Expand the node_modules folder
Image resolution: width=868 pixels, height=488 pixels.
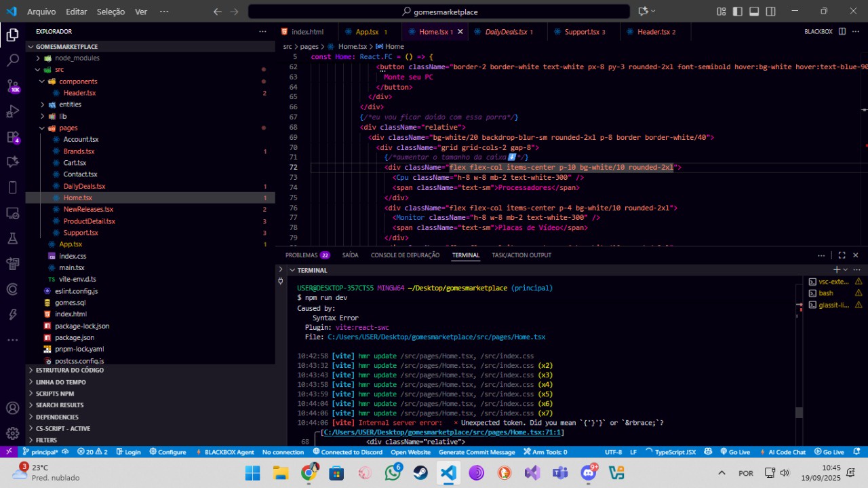[77, 58]
